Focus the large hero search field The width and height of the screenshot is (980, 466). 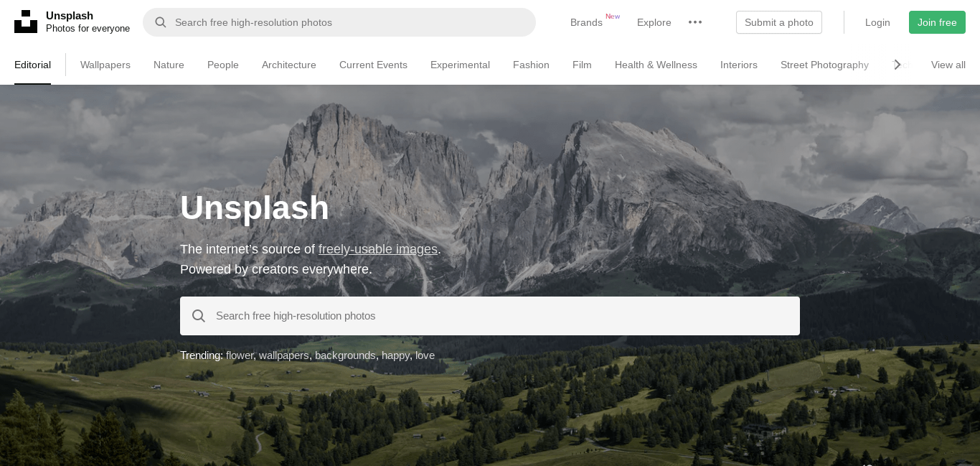(x=490, y=316)
